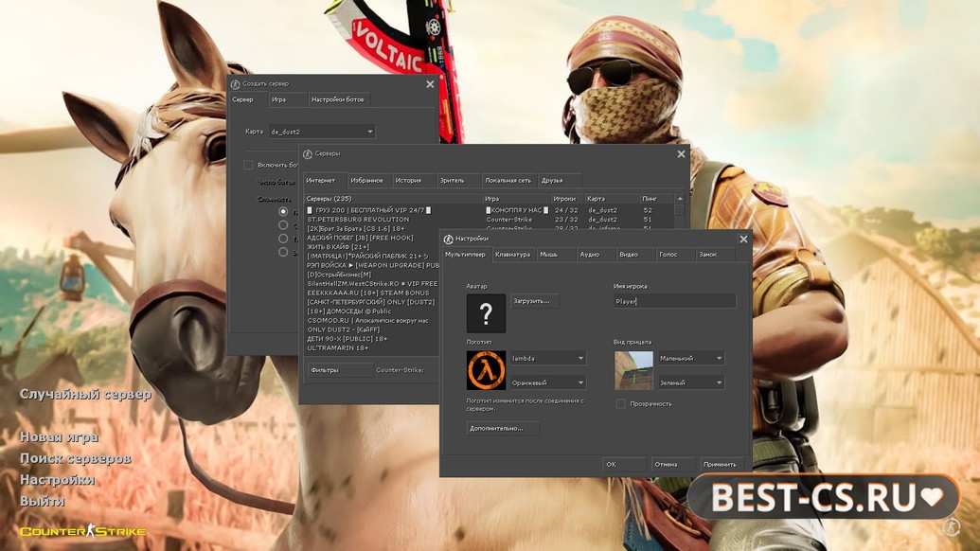Select the АДСКИЙ ПОБЕГ [JB] server
The width and height of the screenshot is (980, 551).
click(372, 238)
